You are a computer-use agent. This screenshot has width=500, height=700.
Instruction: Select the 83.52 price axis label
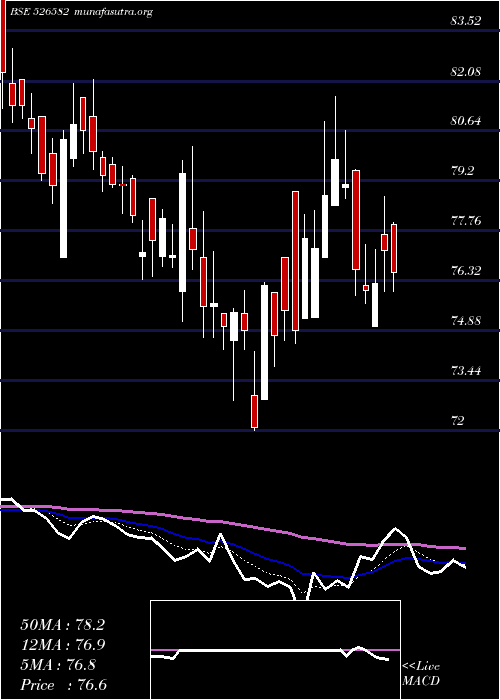pyautogui.click(x=466, y=21)
